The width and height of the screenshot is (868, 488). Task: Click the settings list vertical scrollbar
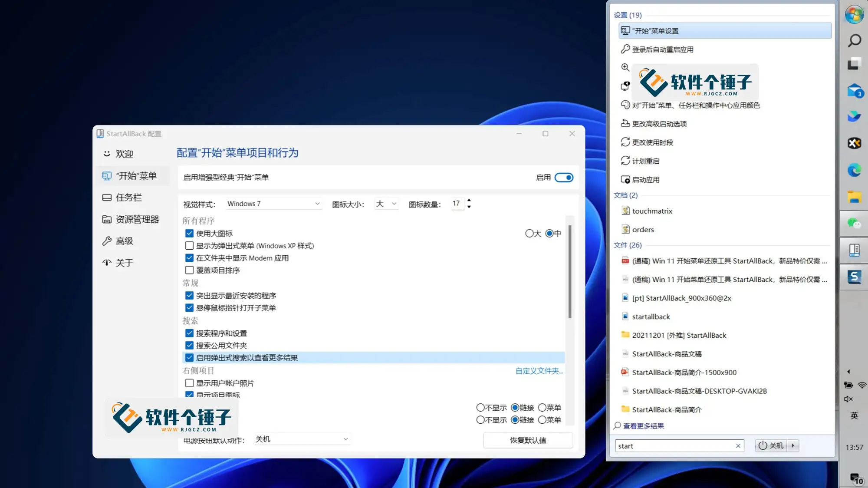[x=569, y=271]
